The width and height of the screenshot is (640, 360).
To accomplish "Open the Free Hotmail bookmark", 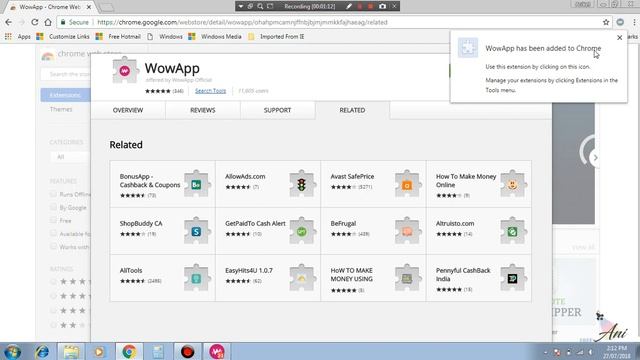I will click(118, 36).
